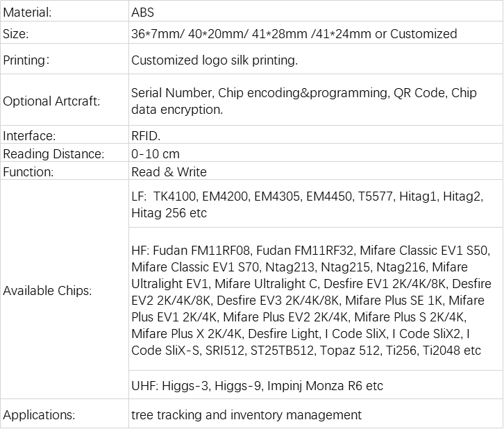
Task: Select the size options text with 36*7mm
Action: (x=294, y=34)
